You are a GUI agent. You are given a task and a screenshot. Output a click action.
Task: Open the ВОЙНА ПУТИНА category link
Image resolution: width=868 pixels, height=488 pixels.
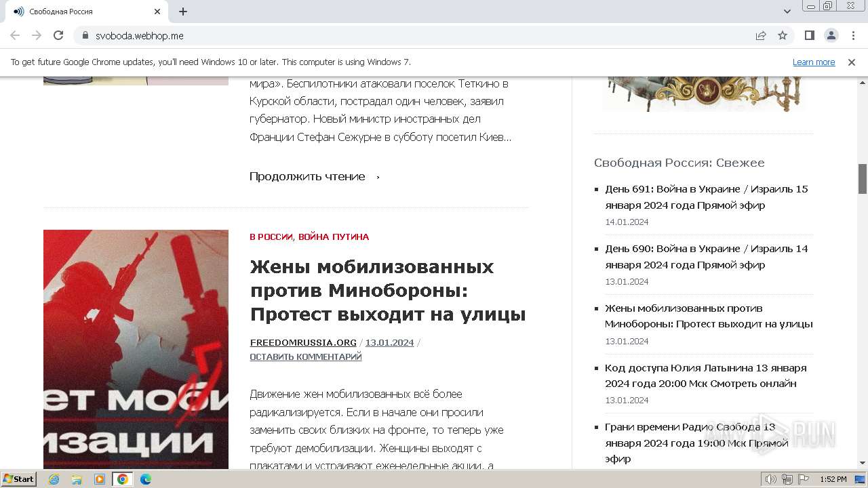coord(334,237)
